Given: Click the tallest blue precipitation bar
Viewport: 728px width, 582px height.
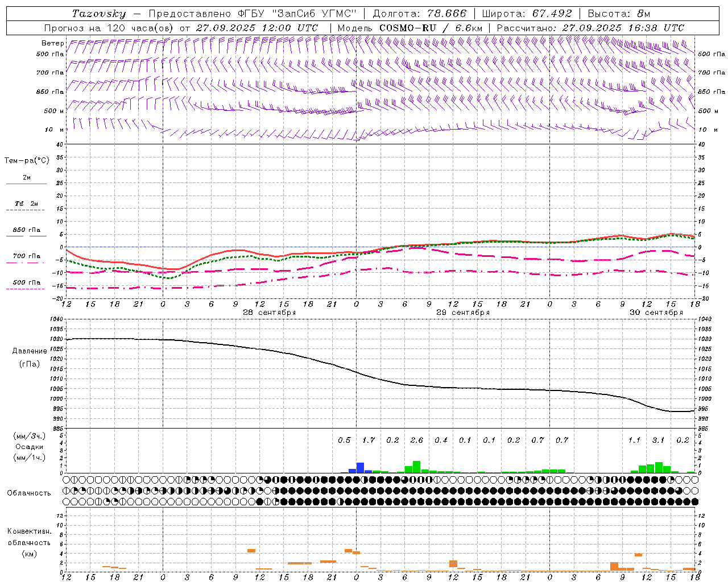Looking at the screenshot, I should point(360,468).
